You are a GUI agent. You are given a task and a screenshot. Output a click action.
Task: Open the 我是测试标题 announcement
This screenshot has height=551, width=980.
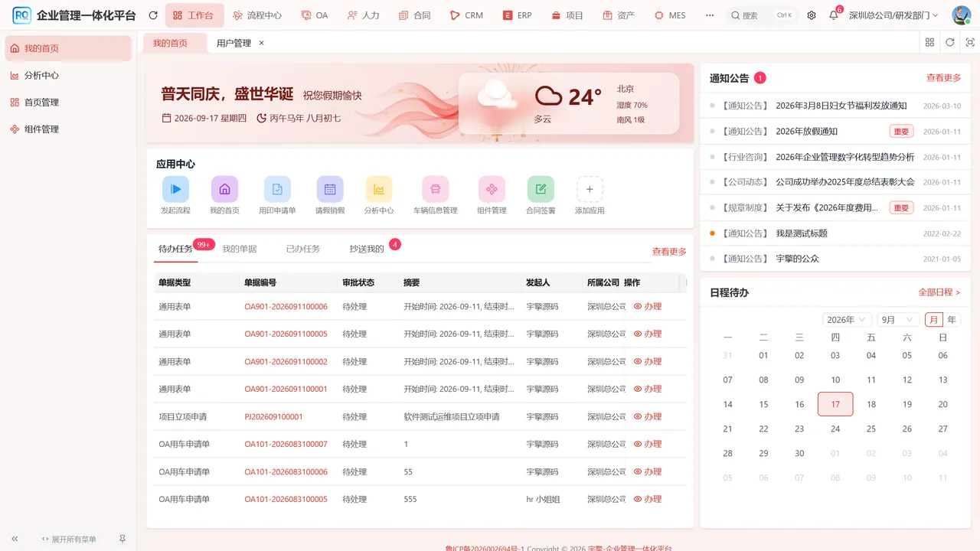802,233
